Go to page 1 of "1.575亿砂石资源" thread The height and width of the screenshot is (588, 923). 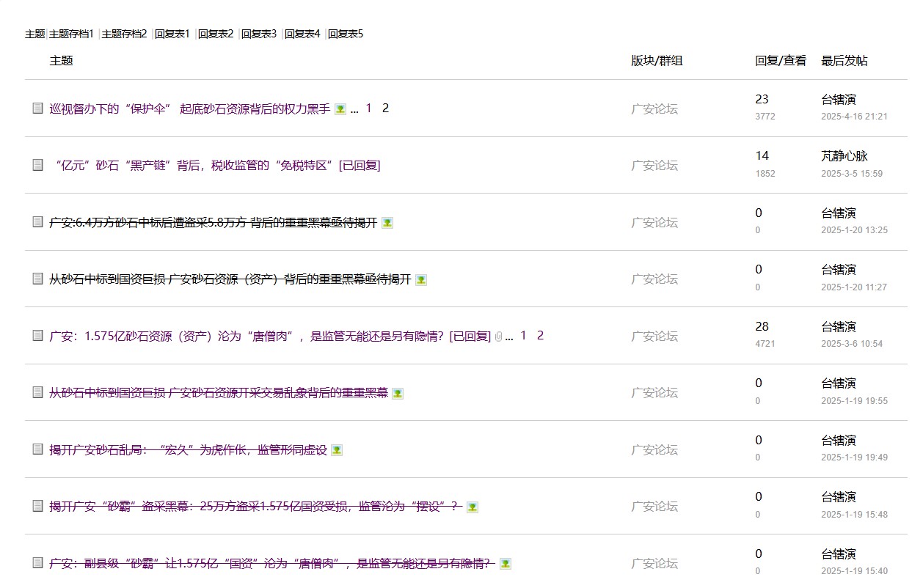523,336
